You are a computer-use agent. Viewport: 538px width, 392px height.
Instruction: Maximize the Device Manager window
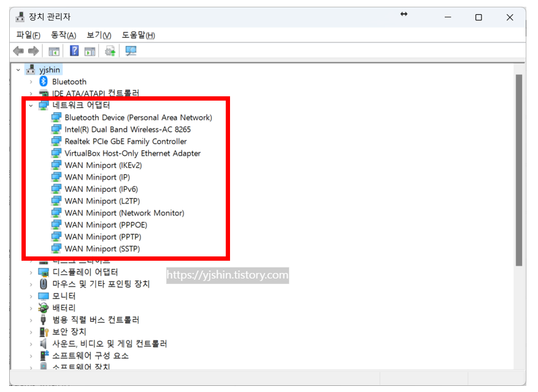pyautogui.click(x=478, y=17)
